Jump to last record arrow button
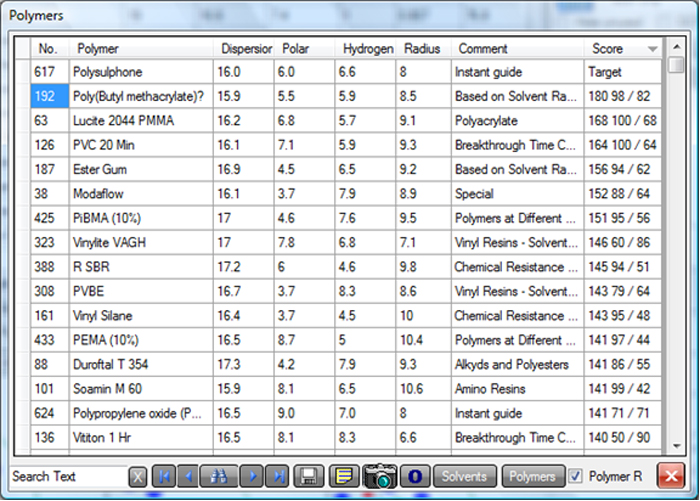700x501 pixels. point(277,476)
